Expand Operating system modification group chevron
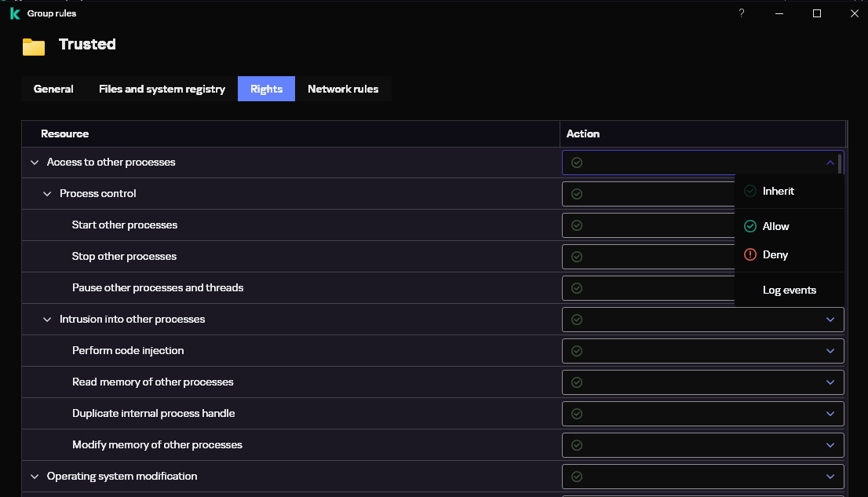 (x=34, y=477)
